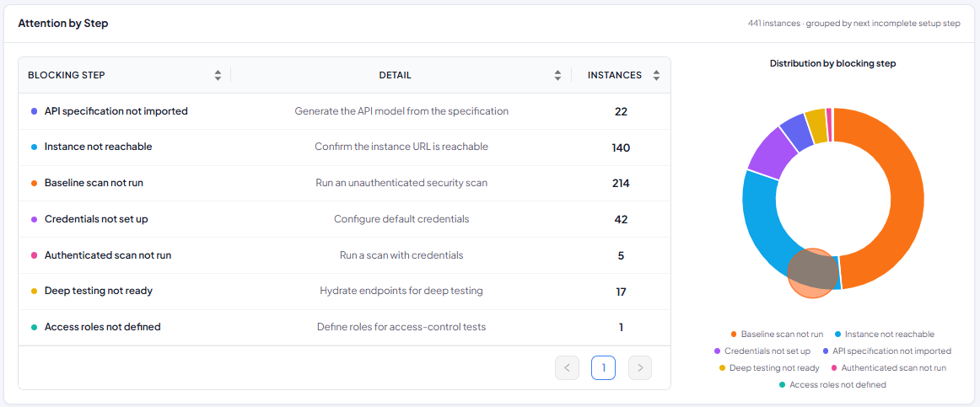Click the indigo donut chart segment
This screenshot has width=980, height=407.
[x=797, y=133]
